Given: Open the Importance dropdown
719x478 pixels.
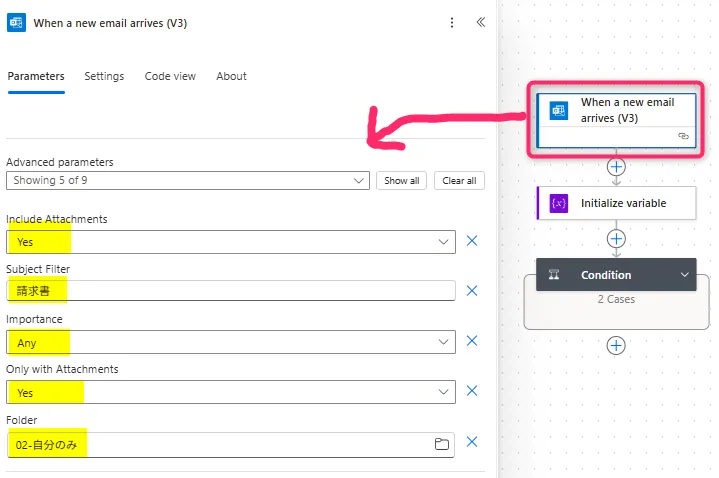Looking at the screenshot, I should (x=444, y=342).
